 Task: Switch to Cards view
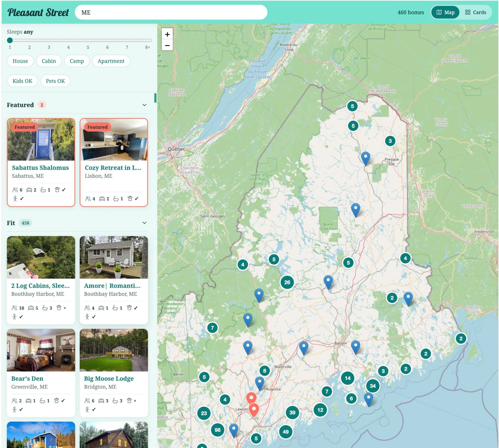(x=475, y=12)
